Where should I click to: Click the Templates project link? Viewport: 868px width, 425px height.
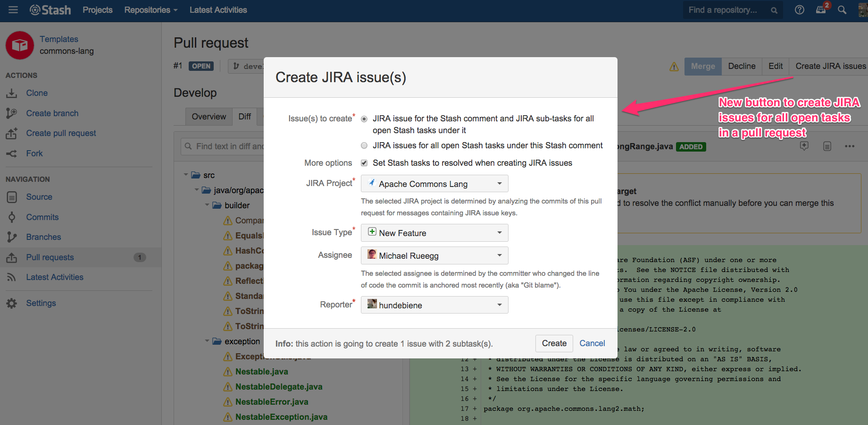(59, 39)
